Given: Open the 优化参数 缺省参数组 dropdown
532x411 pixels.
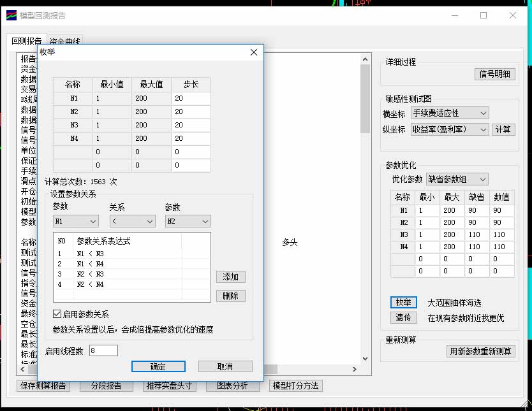Looking at the screenshot, I should [x=457, y=179].
